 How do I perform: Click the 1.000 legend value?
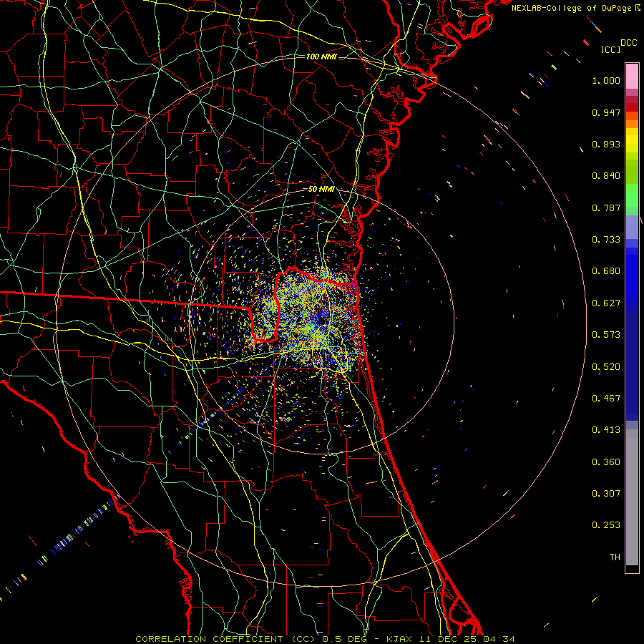tap(606, 80)
